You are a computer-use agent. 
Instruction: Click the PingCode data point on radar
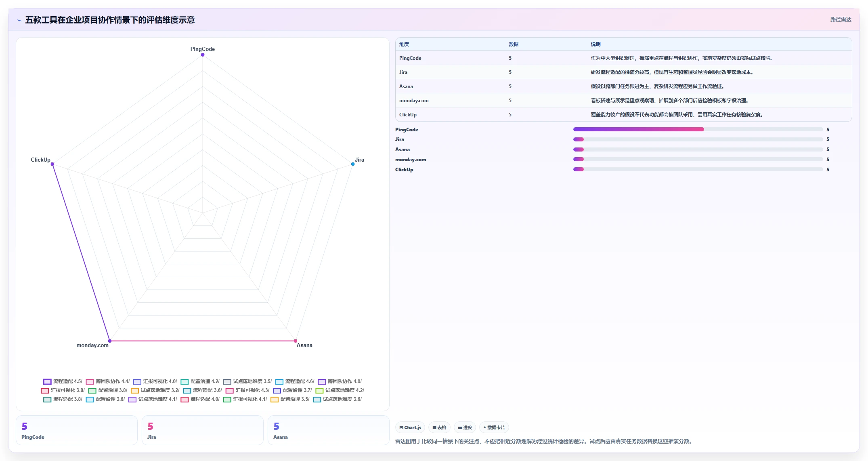point(203,55)
